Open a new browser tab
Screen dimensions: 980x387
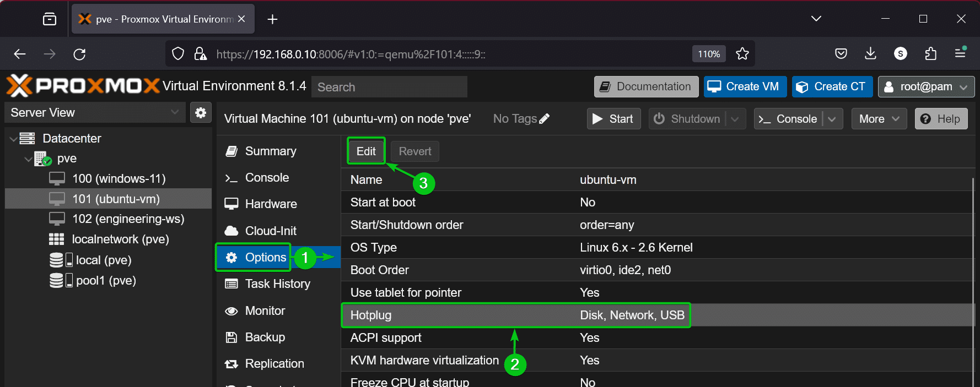[x=272, y=19]
